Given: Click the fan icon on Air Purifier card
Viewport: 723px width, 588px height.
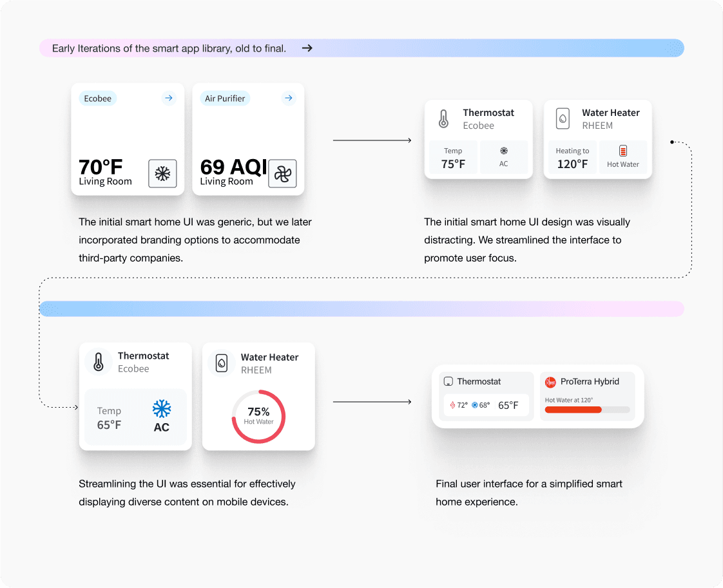Looking at the screenshot, I should (282, 173).
